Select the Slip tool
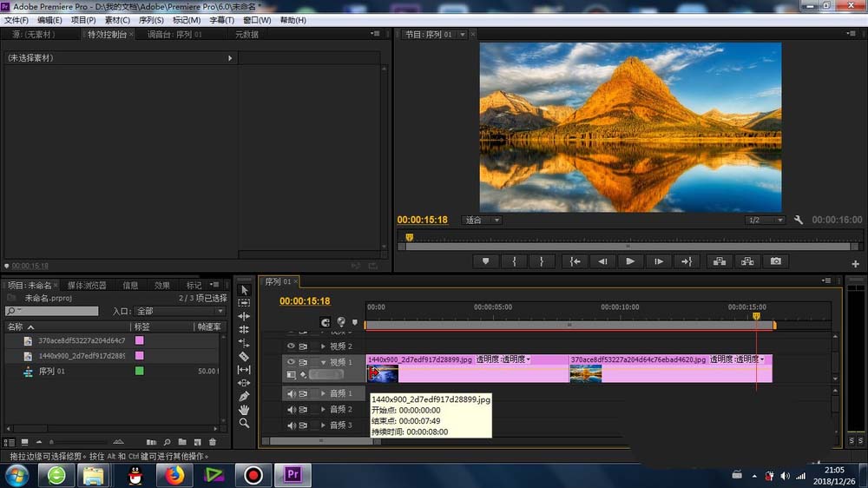Viewport: 868px width, 488px height. 244,369
